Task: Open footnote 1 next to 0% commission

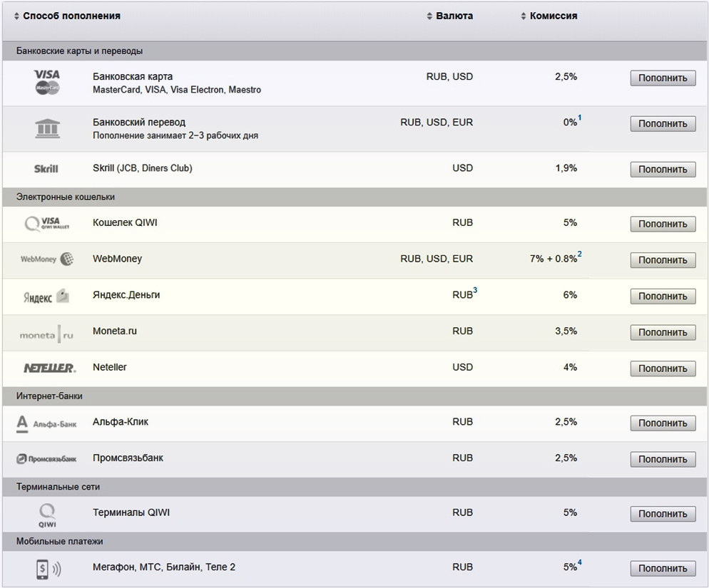Action: point(580,118)
